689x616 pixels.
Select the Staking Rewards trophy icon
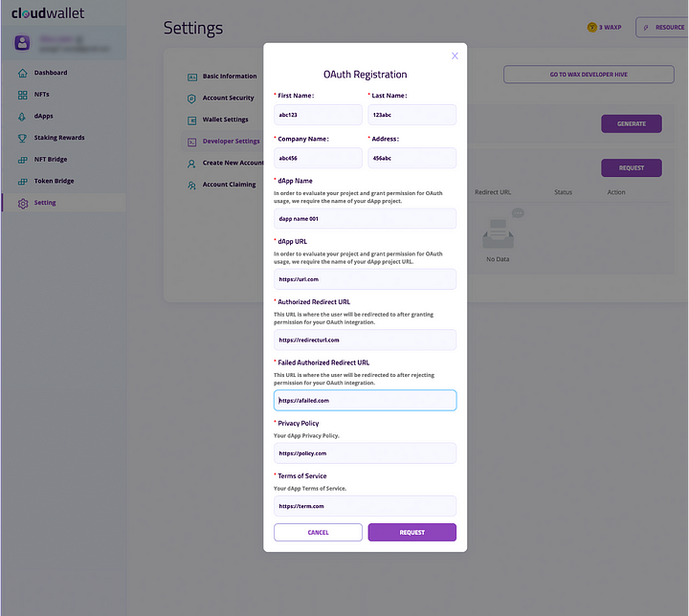pyautogui.click(x=22, y=138)
